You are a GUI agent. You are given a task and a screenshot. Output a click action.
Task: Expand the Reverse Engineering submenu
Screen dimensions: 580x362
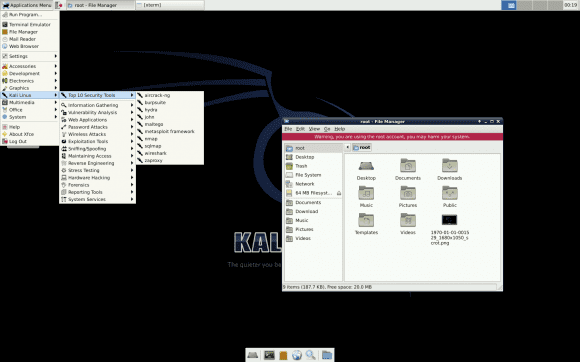coord(97,163)
